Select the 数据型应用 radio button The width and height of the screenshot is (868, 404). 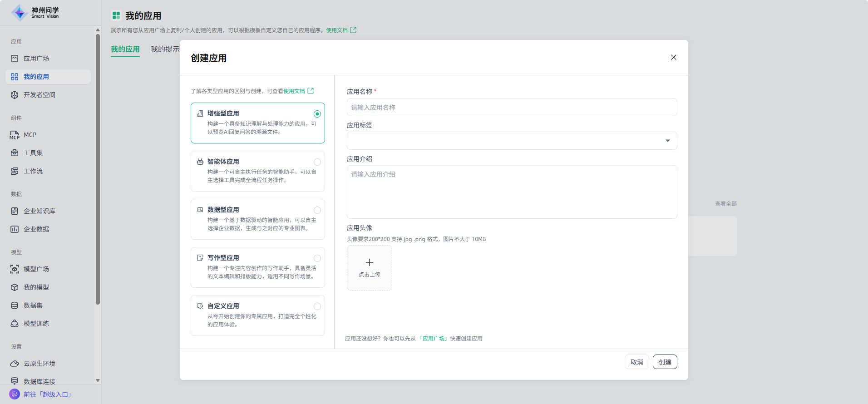[x=317, y=210]
